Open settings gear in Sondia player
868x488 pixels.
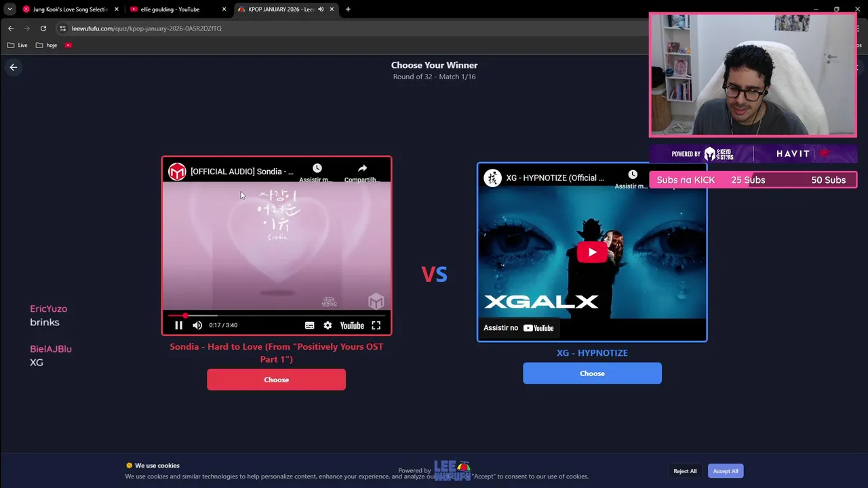(328, 325)
